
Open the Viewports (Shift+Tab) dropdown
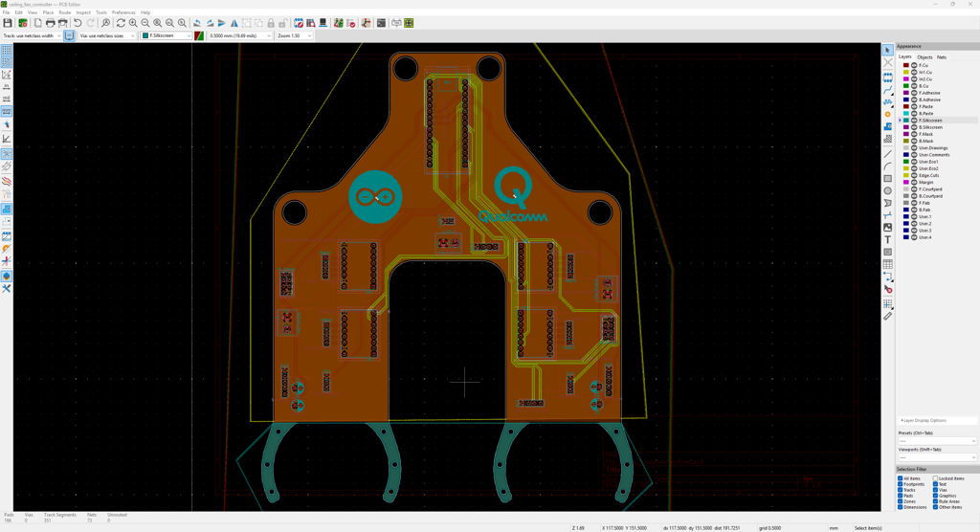[936, 457]
